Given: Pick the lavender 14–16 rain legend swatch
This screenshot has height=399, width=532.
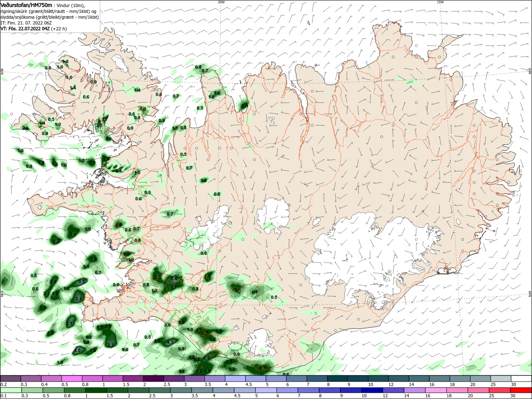Looking at the screenshot, I should (415, 390).
